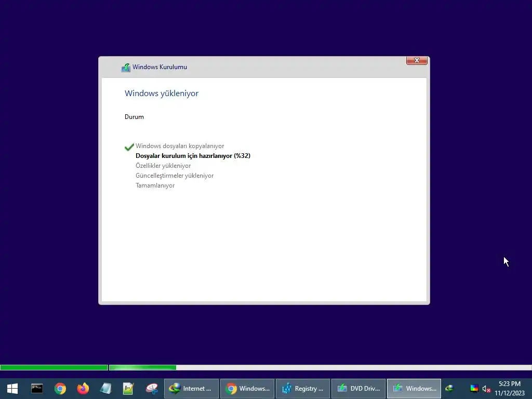Open the red-and-white taskbar icon beside the green notepad

pyautogui.click(x=152, y=389)
